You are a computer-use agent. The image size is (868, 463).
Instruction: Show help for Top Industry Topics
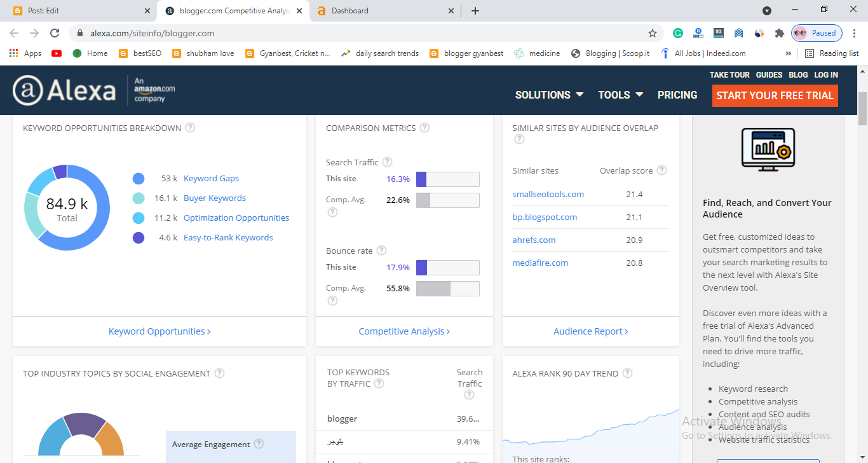[x=219, y=373]
